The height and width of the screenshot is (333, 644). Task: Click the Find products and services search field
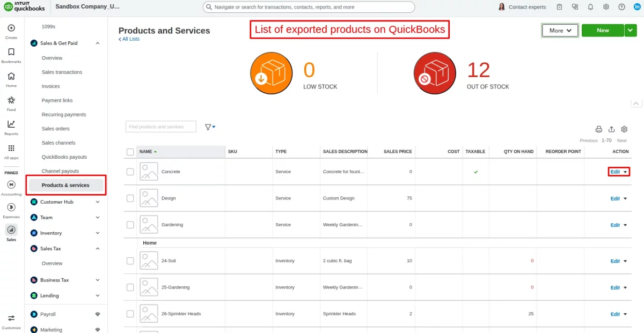pos(160,127)
